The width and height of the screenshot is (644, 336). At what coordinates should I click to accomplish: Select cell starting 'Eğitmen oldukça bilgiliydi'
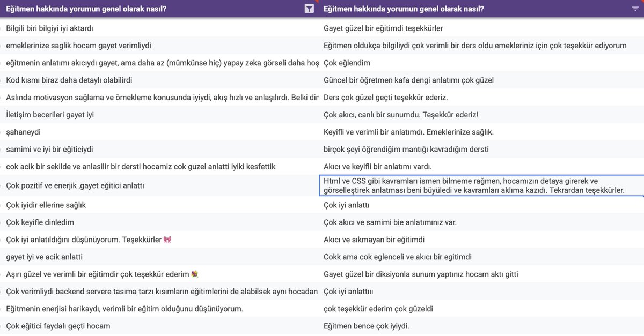pyautogui.click(x=481, y=46)
